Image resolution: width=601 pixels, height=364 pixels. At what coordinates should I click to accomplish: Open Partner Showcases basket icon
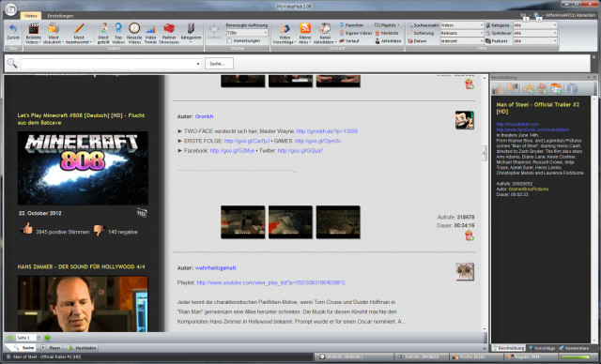coord(169,28)
